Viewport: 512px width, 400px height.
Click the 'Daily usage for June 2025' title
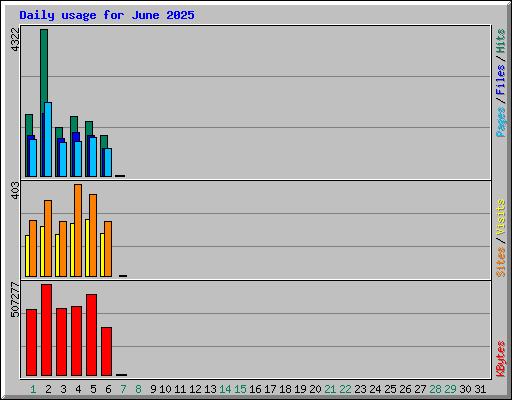tap(107, 15)
